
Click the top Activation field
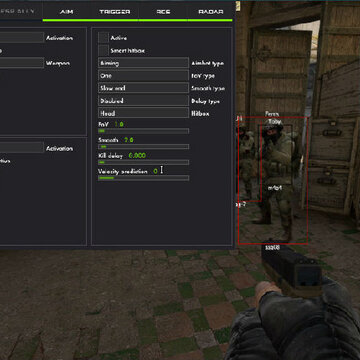pos(22,37)
